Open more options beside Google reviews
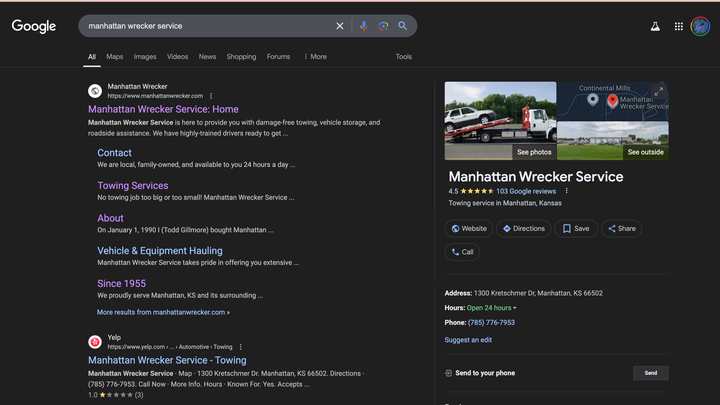This screenshot has height=405, width=720. click(566, 191)
